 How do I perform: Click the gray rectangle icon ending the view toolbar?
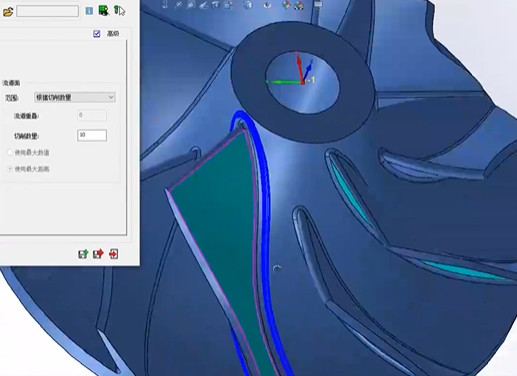pyautogui.click(x=318, y=4)
